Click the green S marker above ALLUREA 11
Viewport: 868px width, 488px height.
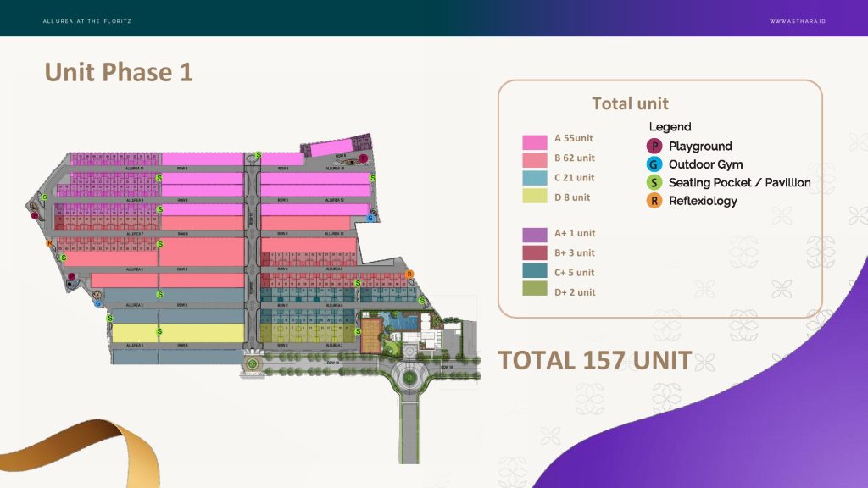click(x=257, y=155)
